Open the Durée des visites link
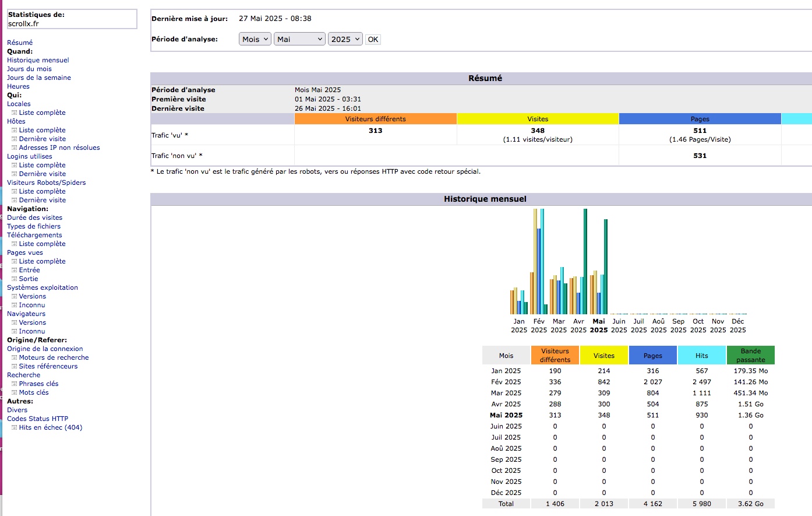The image size is (812, 516). (x=34, y=217)
